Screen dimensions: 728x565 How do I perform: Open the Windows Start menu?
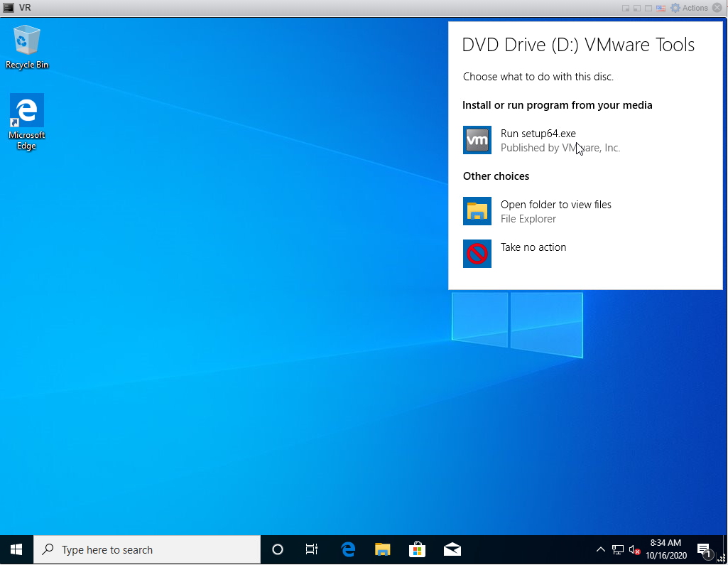click(16, 549)
